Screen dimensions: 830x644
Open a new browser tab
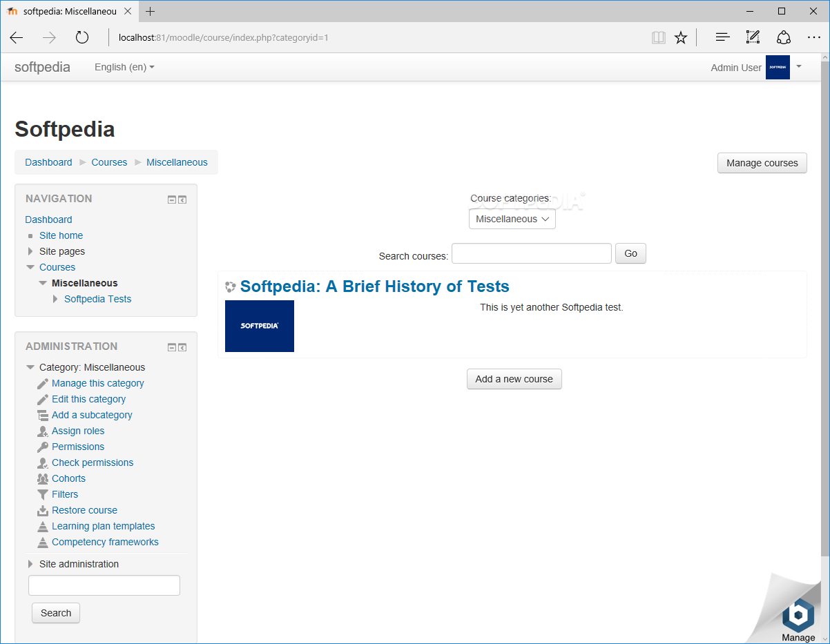coord(151,11)
